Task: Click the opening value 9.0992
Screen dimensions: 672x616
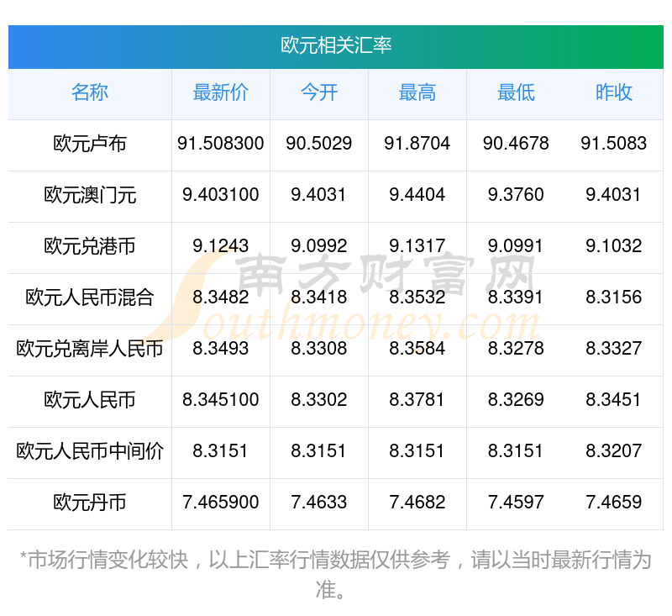Action: (319, 245)
